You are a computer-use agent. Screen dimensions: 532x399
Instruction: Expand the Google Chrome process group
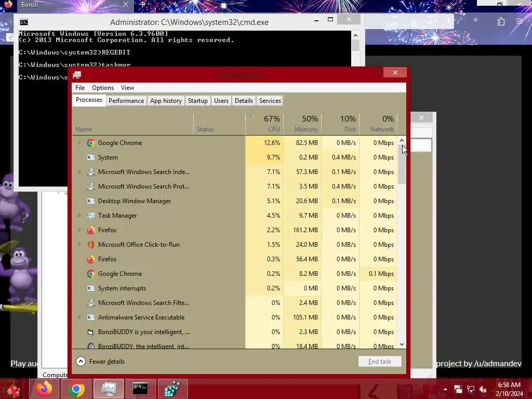(x=79, y=143)
